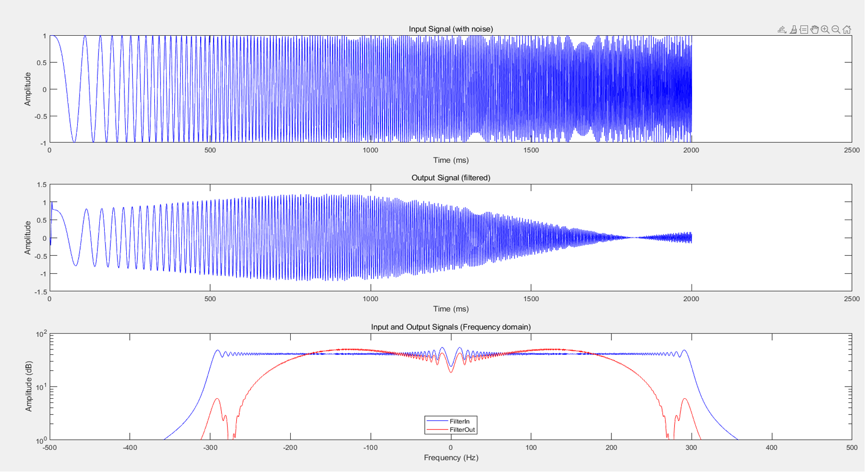Image resolution: width=868 pixels, height=473 pixels.
Task: Select the 'Output Signal (filtered)' title
Action: pos(451,178)
